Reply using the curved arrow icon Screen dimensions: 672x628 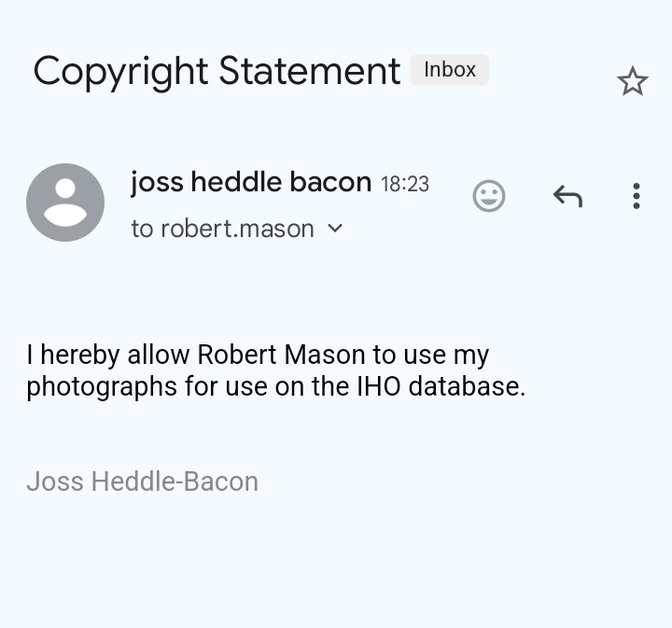tap(567, 196)
